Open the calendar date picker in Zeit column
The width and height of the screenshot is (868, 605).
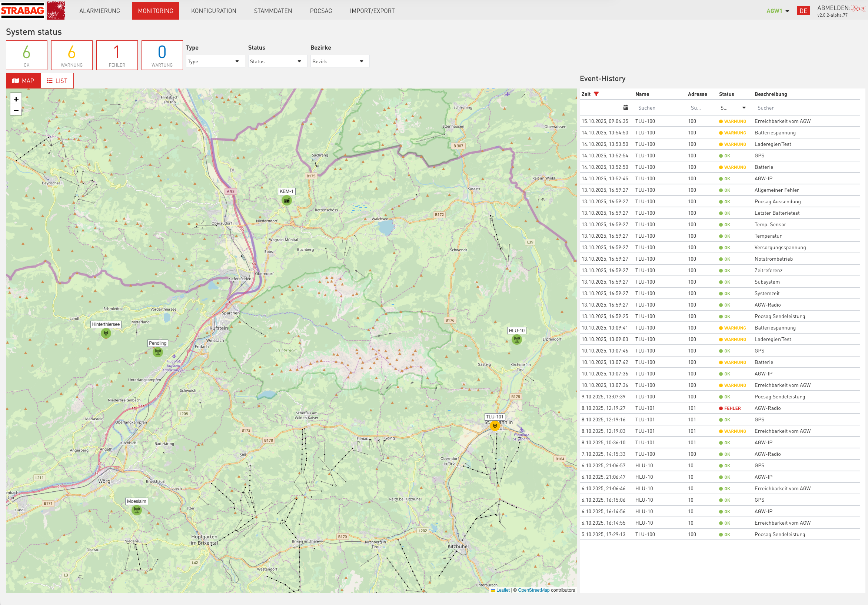pyautogui.click(x=626, y=107)
